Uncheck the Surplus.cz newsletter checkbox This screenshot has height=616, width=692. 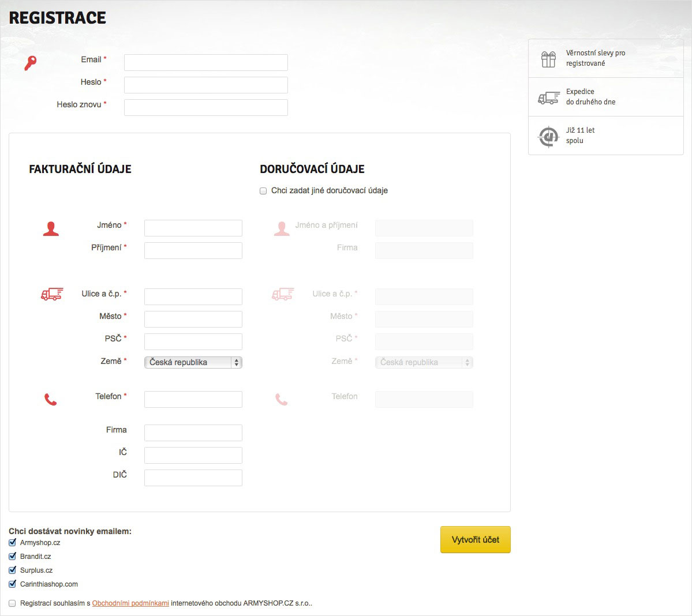(13, 570)
